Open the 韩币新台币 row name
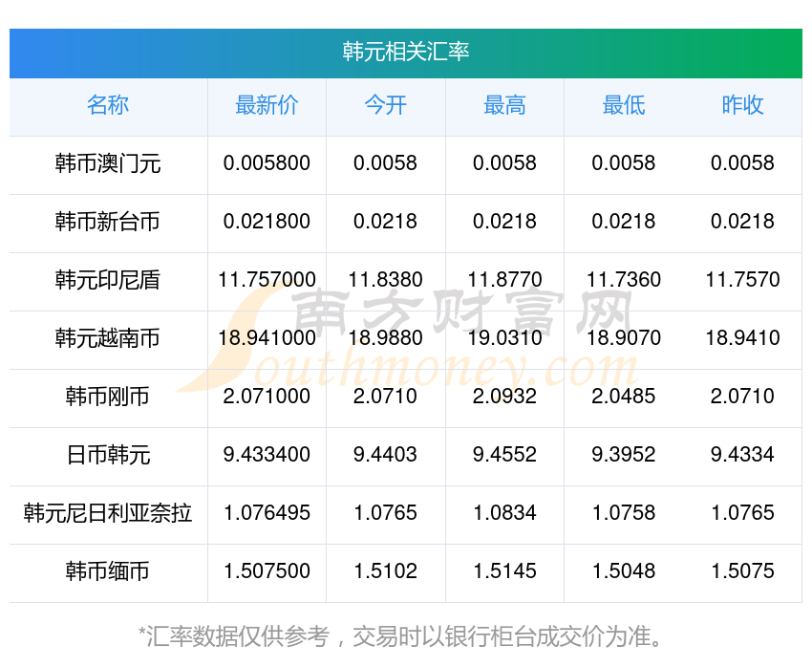The width and height of the screenshot is (812, 667). click(x=108, y=222)
